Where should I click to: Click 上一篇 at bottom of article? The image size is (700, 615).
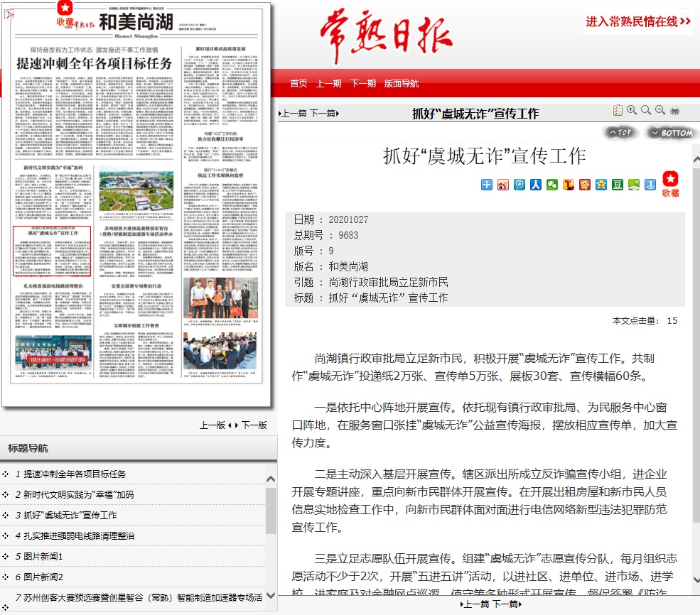(x=475, y=604)
